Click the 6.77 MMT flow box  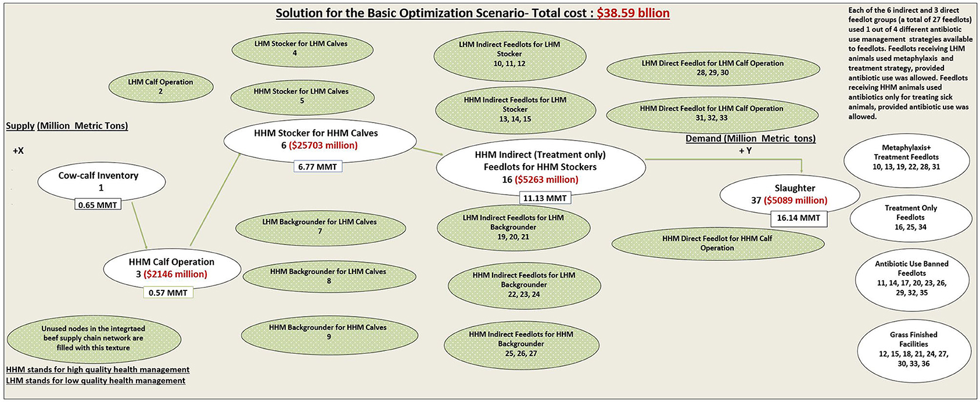317,167
